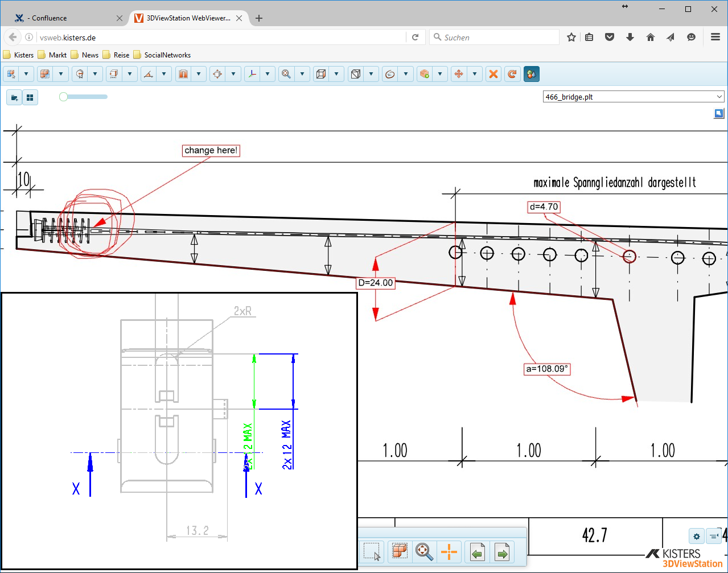
Task: Toggle the rectangle selection mode in floating bar
Action: coord(372,551)
